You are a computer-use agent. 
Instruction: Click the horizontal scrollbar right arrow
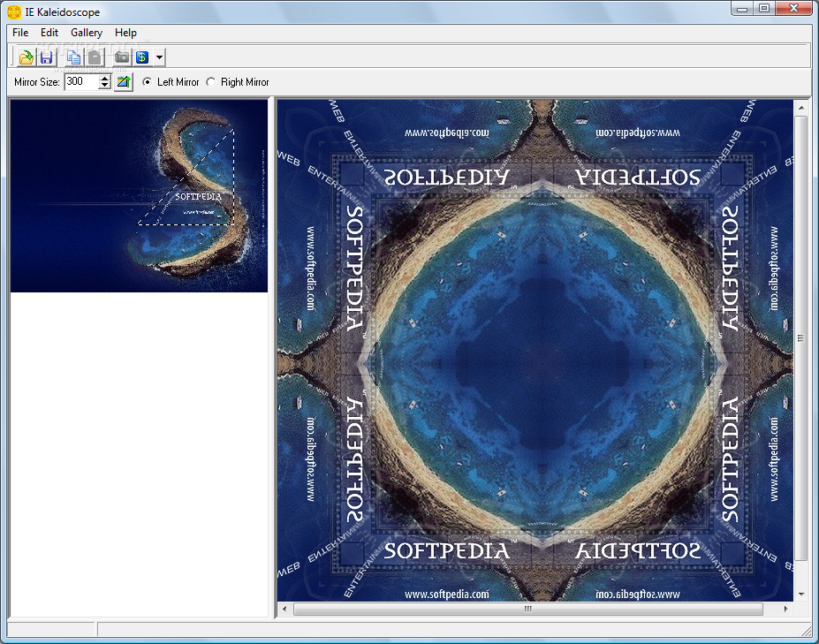(x=785, y=609)
